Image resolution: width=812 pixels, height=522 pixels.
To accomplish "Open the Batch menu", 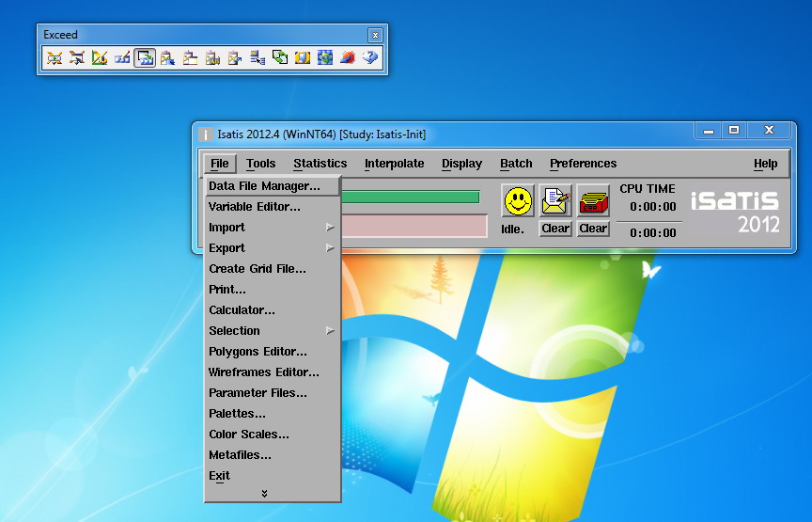I will click(x=516, y=164).
